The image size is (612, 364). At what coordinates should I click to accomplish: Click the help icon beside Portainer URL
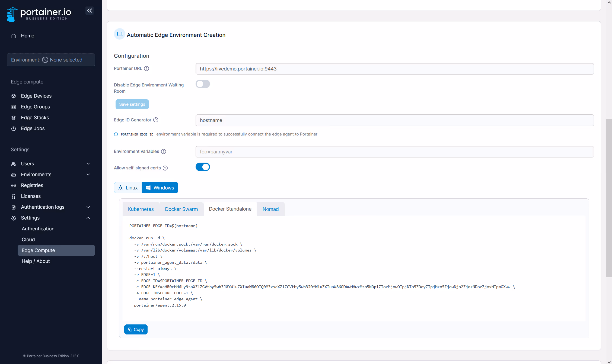(x=146, y=69)
